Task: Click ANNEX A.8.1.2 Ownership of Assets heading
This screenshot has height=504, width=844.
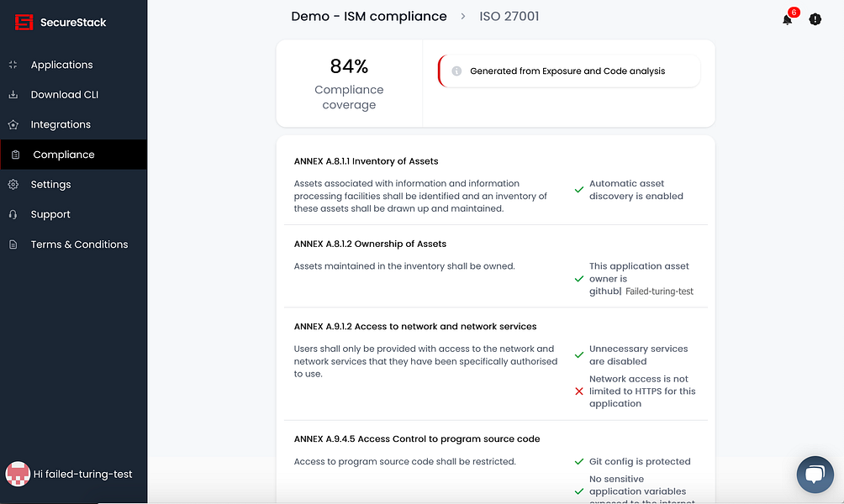Action: 370,244
